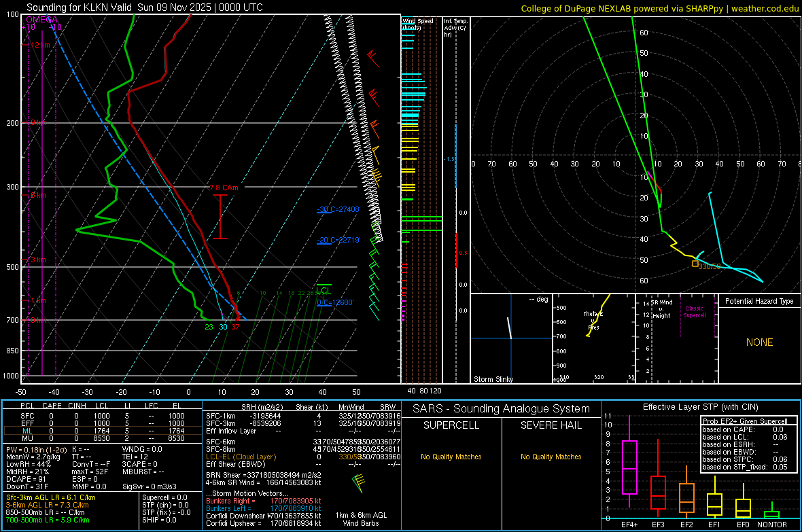Click the 'SFC-6km' kinematics row label
The image size is (802, 532).
221,442
